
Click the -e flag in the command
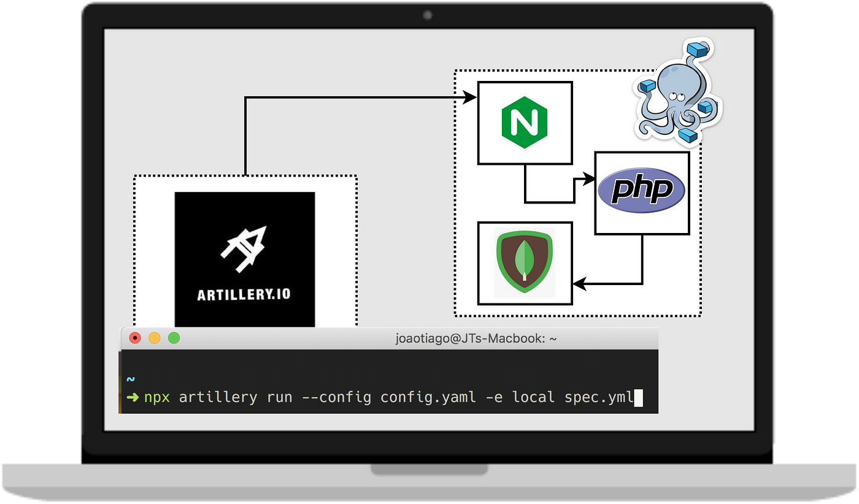point(493,398)
